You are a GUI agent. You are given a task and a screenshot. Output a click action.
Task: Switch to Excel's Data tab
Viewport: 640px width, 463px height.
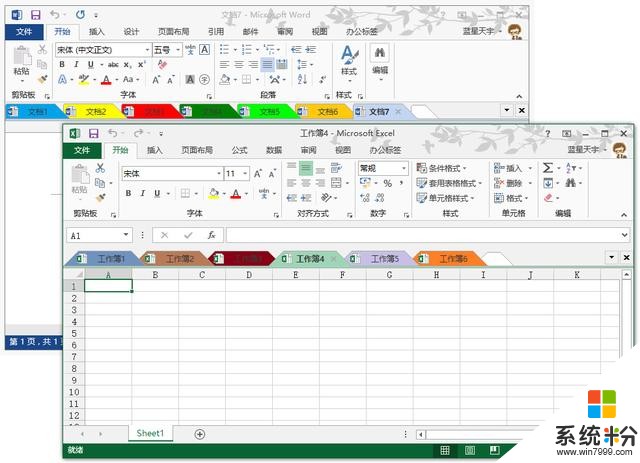274,150
